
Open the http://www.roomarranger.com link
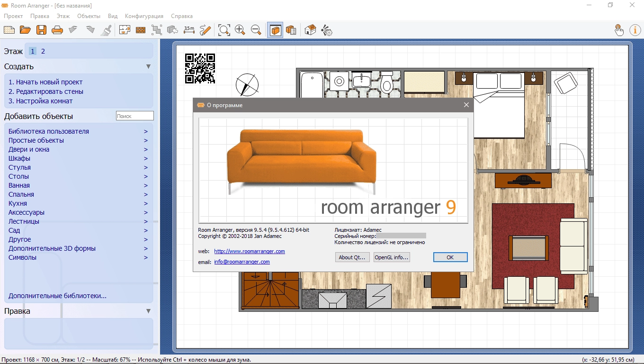(250, 251)
